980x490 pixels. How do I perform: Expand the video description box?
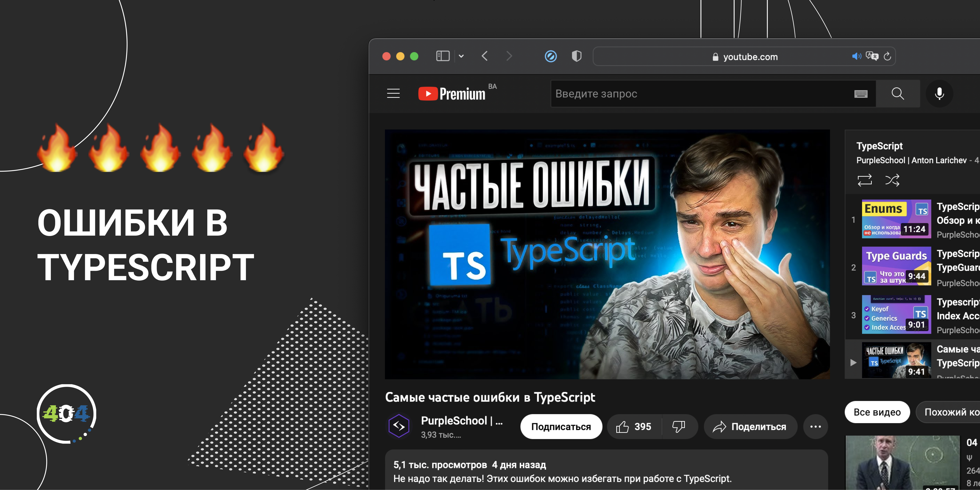pyautogui.click(x=606, y=470)
